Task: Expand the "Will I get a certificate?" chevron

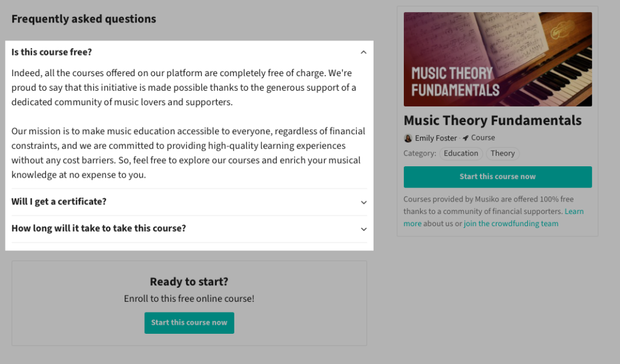Action: point(363,203)
